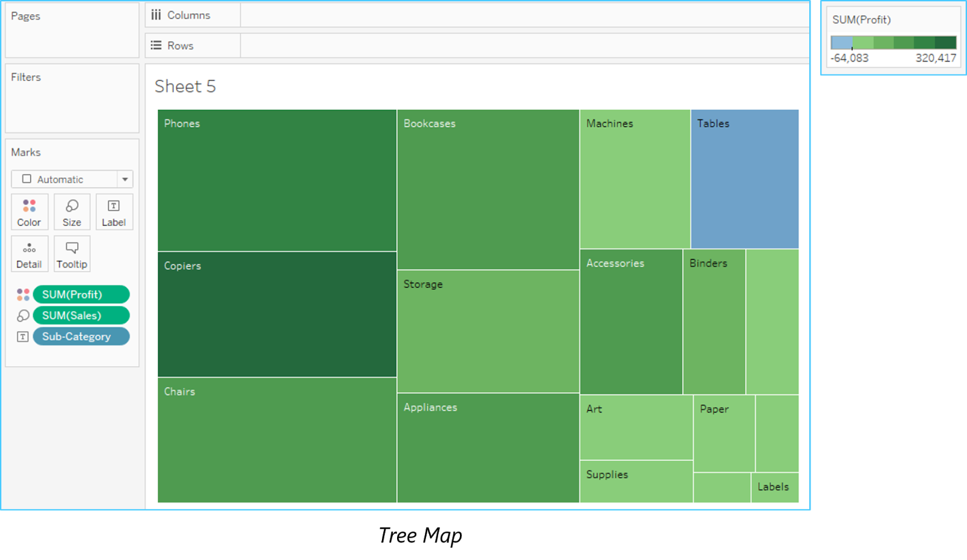
Task: Click the Rows shelf
Action: click(x=523, y=45)
